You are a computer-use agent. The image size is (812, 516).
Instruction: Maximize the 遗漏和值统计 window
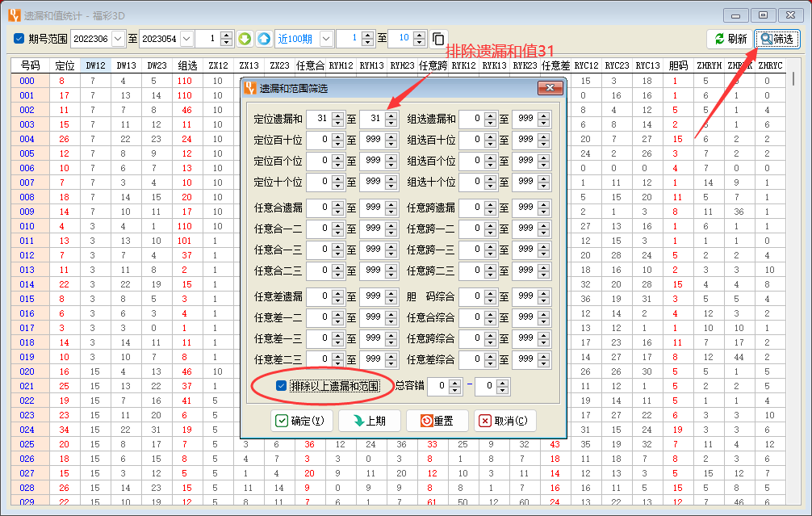coord(763,15)
